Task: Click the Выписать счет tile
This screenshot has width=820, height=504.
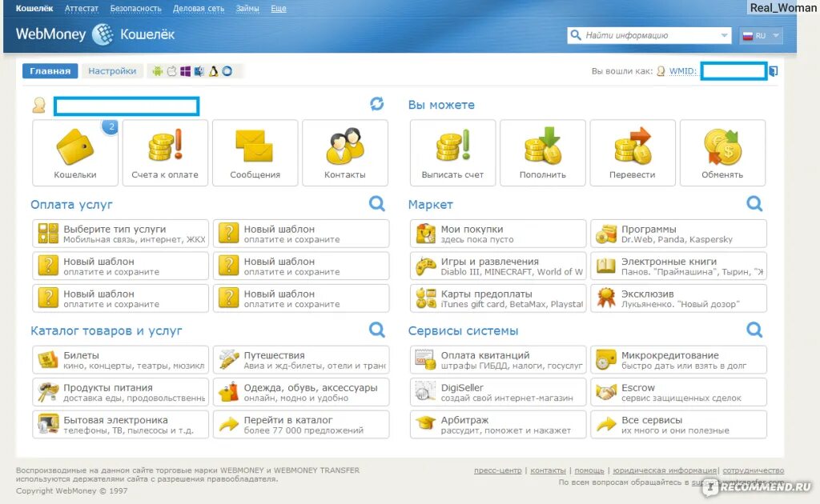Action: pyautogui.click(x=453, y=153)
